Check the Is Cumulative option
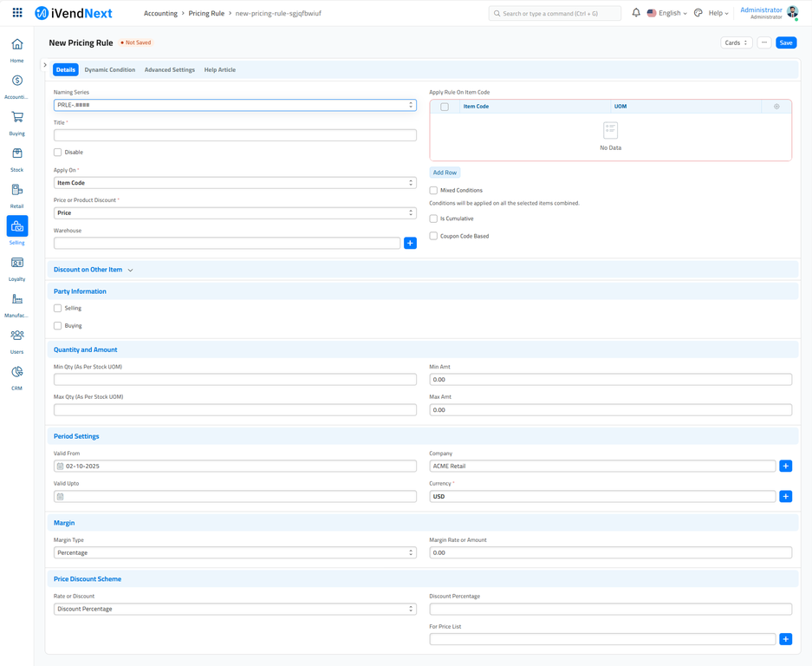 click(x=434, y=219)
